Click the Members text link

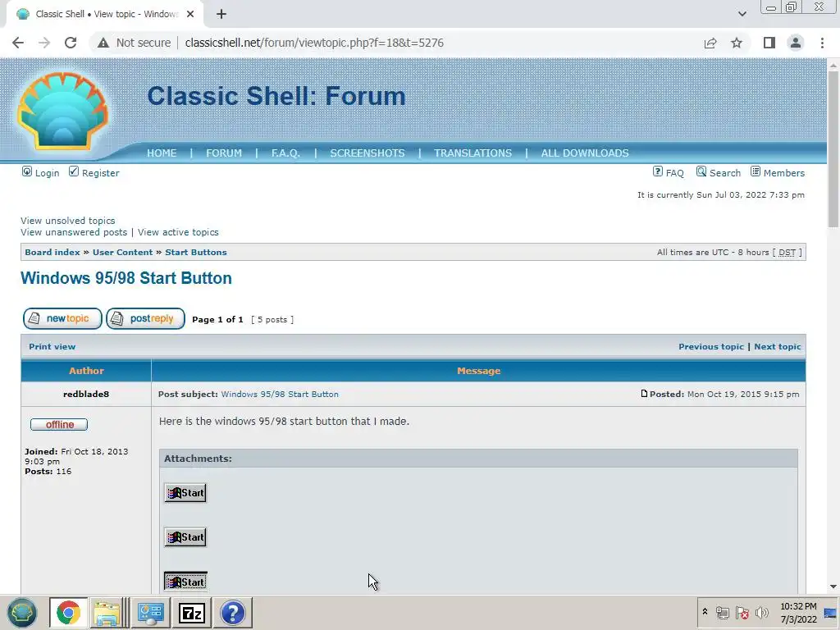tap(784, 173)
